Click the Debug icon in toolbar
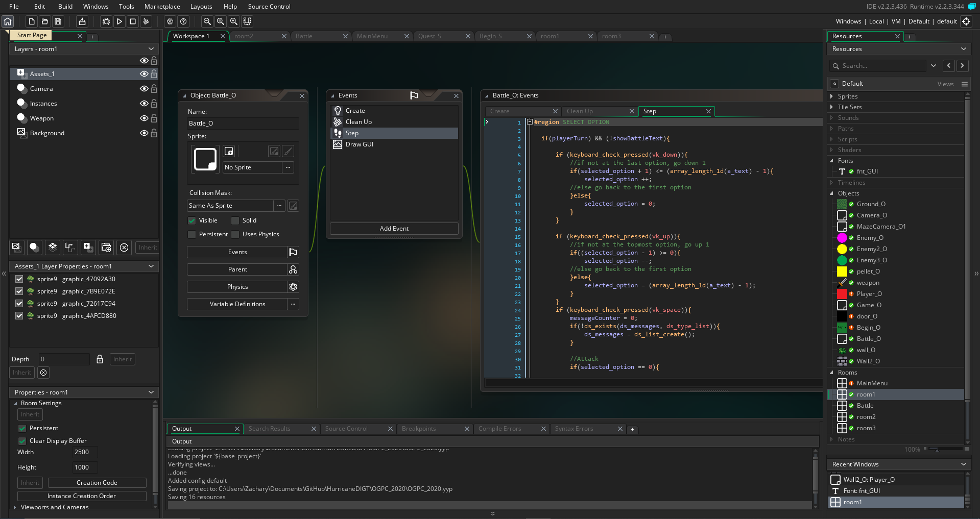The height and width of the screenshot is (519, 980). 106,21
